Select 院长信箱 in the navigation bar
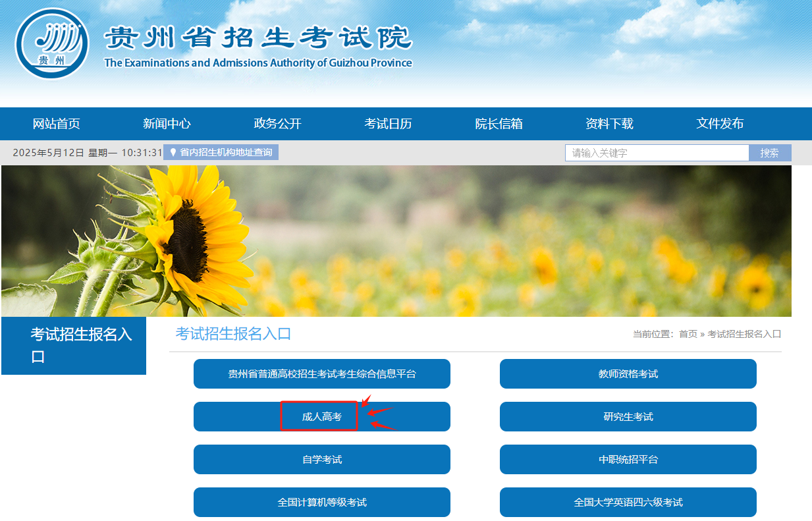Image resolution: width=812 pixels, height=521 pixels. tap(498, 124)
